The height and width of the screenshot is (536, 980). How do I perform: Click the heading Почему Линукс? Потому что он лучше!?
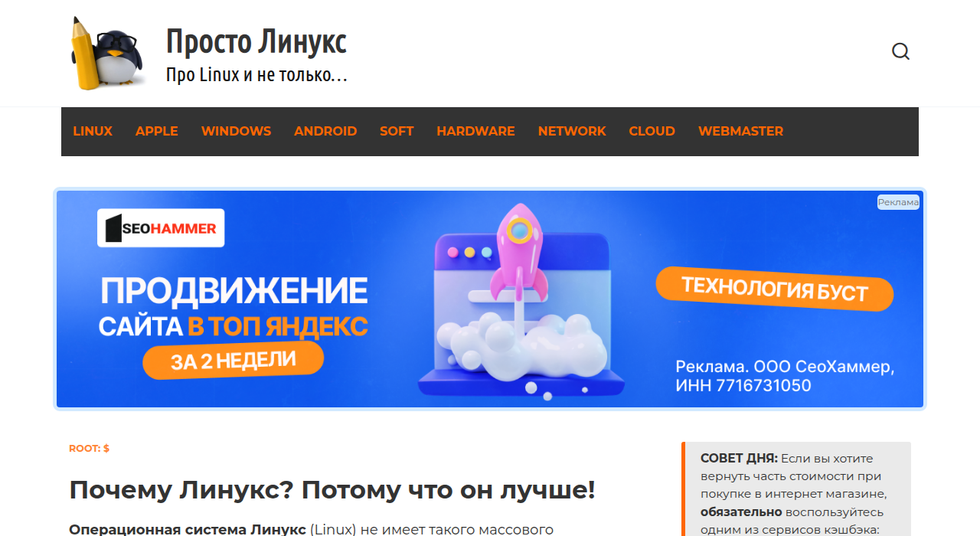332,490
